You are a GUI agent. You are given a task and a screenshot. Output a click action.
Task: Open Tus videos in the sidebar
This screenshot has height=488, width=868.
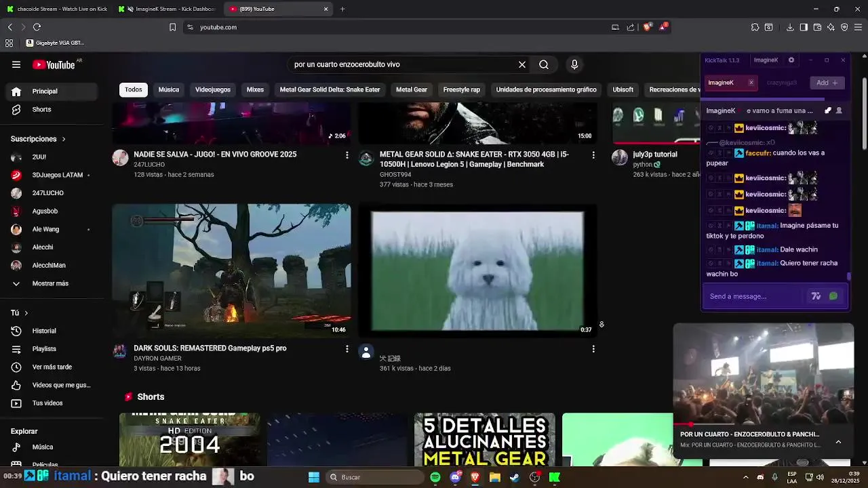pyautogui.click(x=52, y=403)
